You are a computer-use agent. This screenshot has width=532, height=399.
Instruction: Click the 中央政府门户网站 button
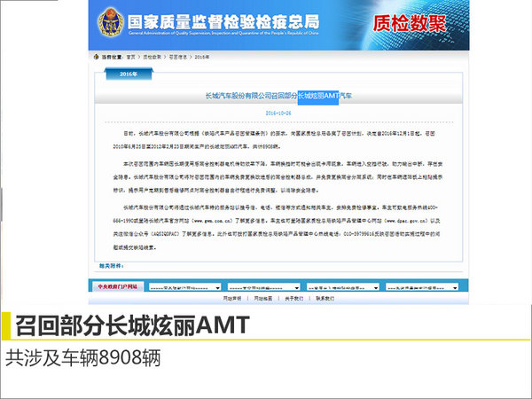pos(118,286)
